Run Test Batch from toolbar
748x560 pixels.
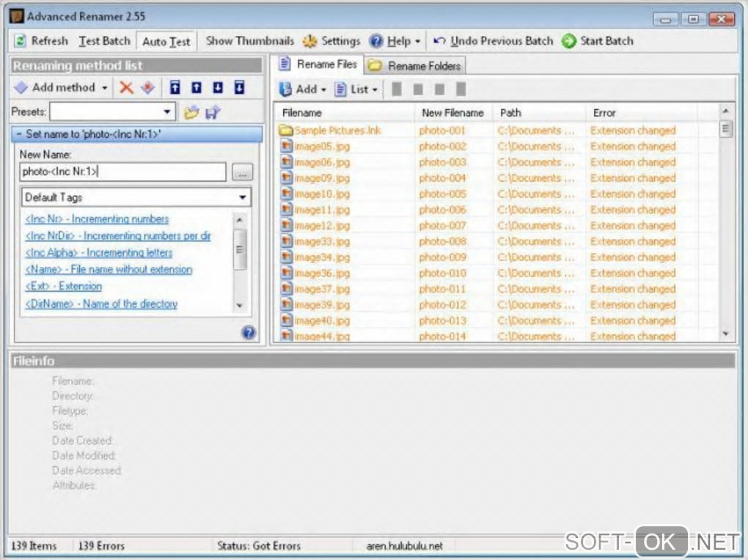(104, 41)
